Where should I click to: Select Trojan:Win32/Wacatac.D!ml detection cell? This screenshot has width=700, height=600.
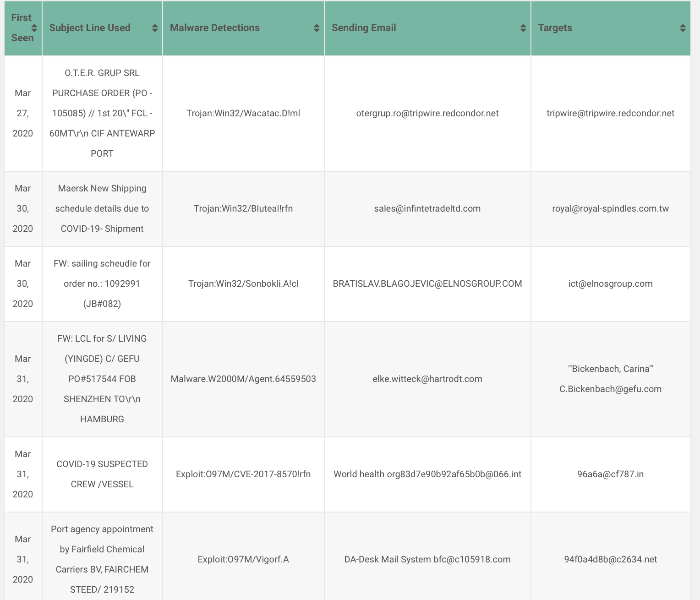243,113
